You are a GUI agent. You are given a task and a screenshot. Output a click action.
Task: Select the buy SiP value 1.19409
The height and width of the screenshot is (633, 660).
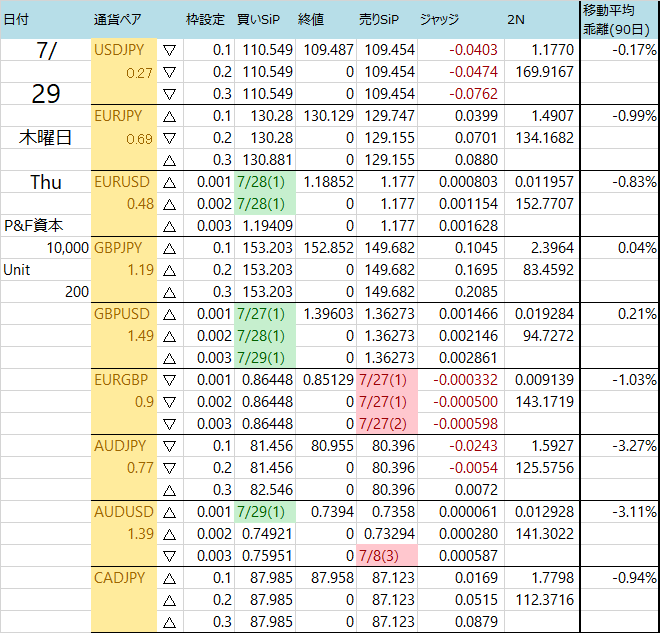(x=267, y=226)
